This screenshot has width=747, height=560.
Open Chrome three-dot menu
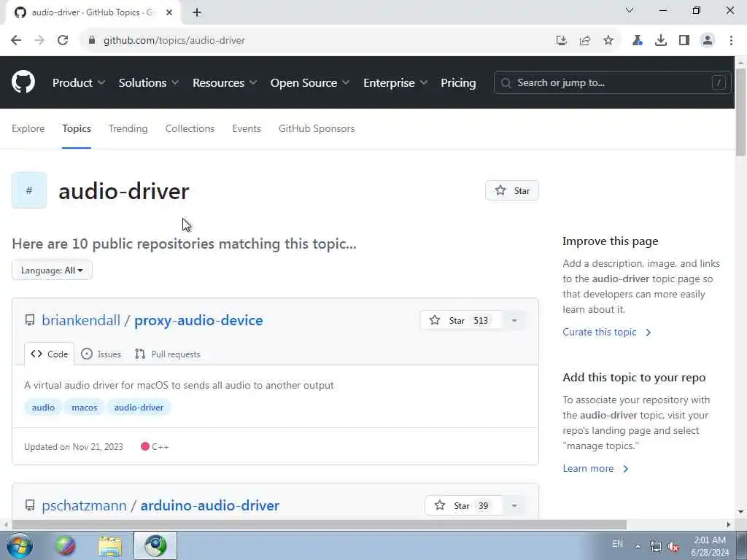point(731,41)
